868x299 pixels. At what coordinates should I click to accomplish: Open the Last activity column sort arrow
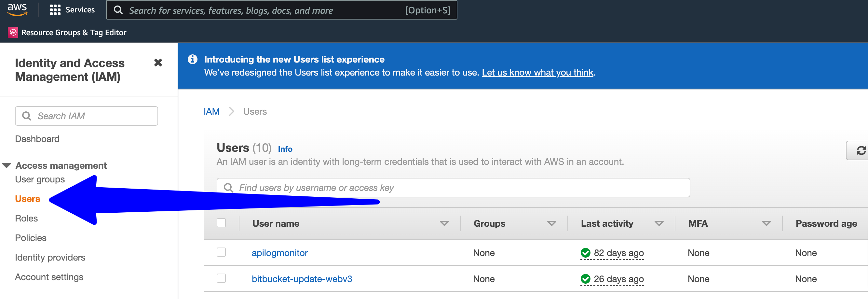659,223
